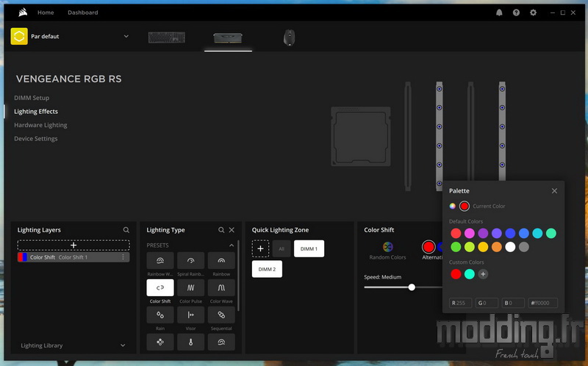This screenshot has height=366, width=588.
Task: Select the All lighting zone
Action: click(x=282, y=248)
